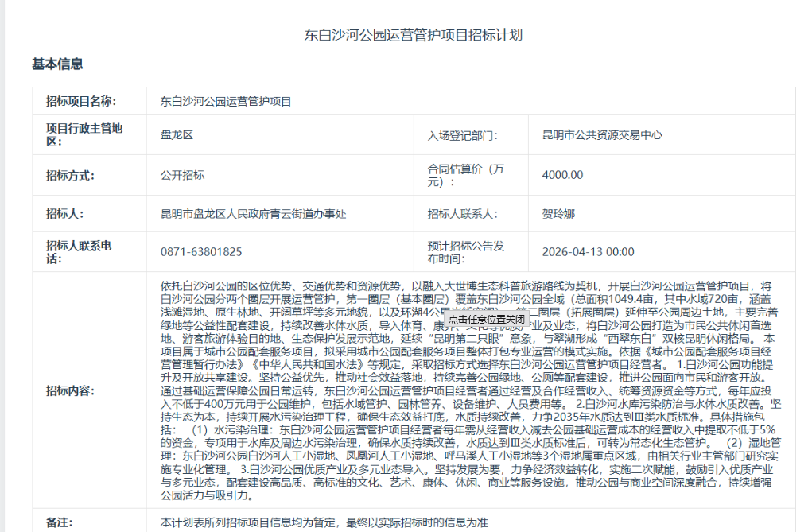This screenshot has width=812, height=532.
Task: Click the 合同估算价 label cell
Action: [x=466, y=175]
